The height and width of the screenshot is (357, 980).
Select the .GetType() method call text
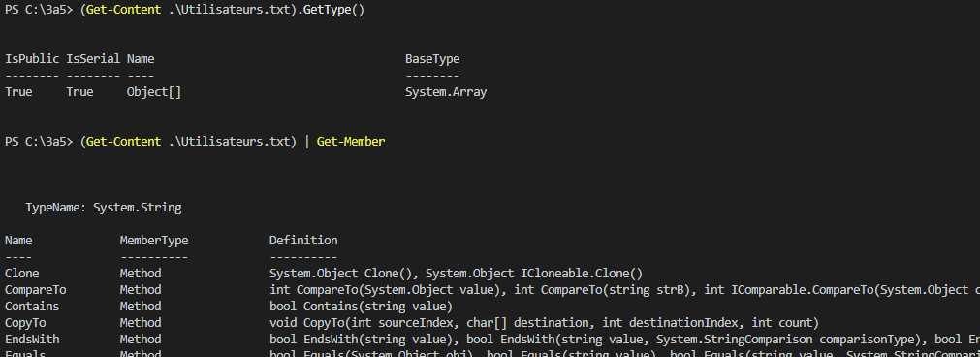click(x=330, y=11)
